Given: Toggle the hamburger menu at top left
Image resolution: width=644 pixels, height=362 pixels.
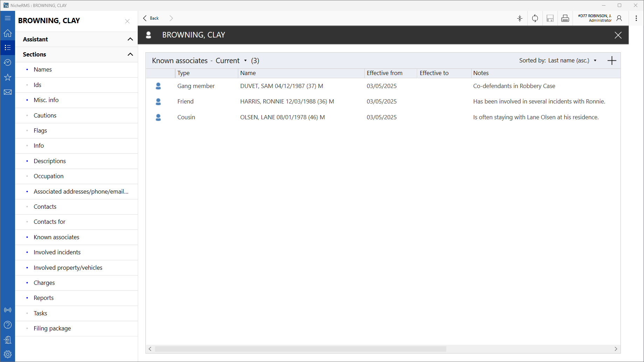Looking at the screenshot, I should tap(8, 18).
